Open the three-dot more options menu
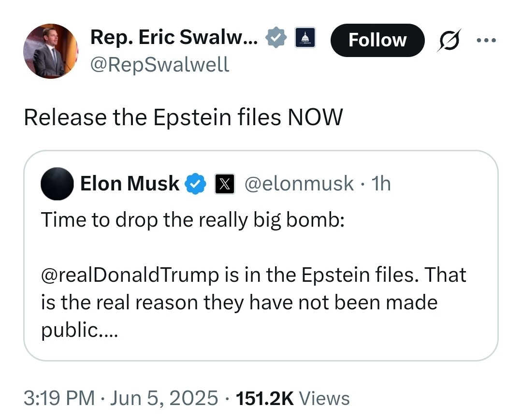The width and height of the screenshot is (522, 420). click(x=486, y=41)
